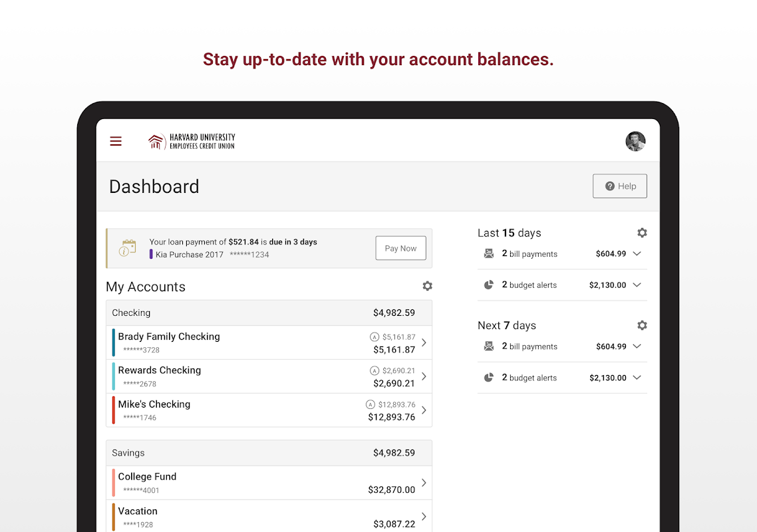Click the Help button

point(620,186)
